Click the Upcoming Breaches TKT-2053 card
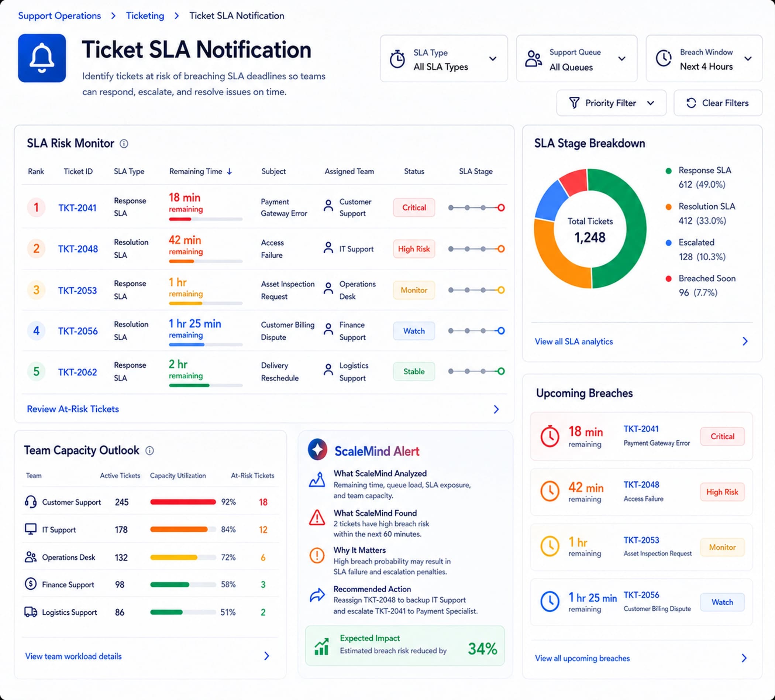 pos(641,546)
